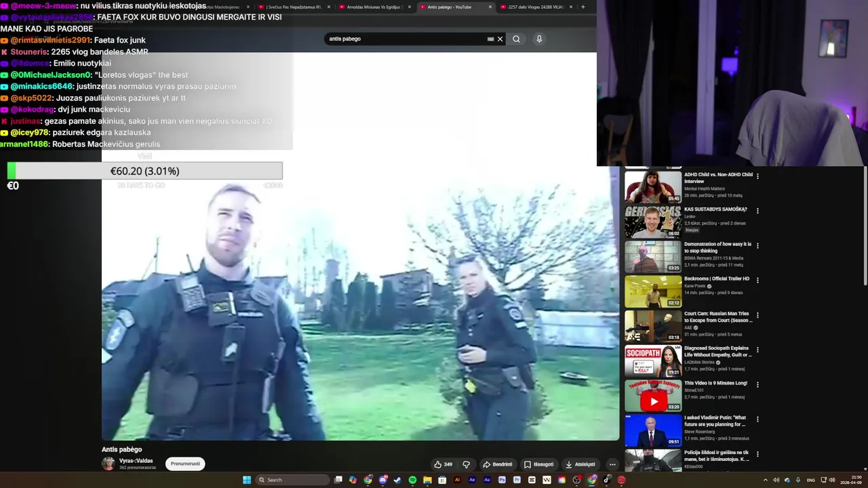Switch to the Svečius Pas Nepažįstamus tab
The height and width of the screenshot is (488, 868).
(293, 7)
